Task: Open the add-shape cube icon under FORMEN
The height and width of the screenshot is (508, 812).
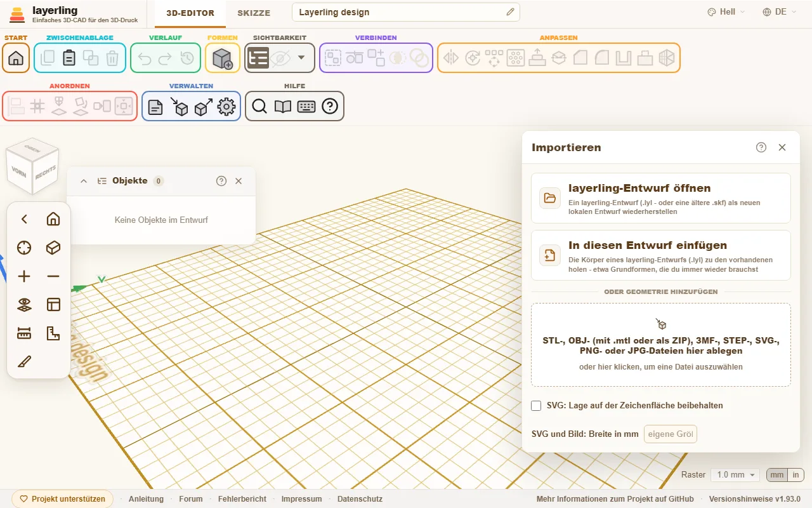Action: [223, 58]
